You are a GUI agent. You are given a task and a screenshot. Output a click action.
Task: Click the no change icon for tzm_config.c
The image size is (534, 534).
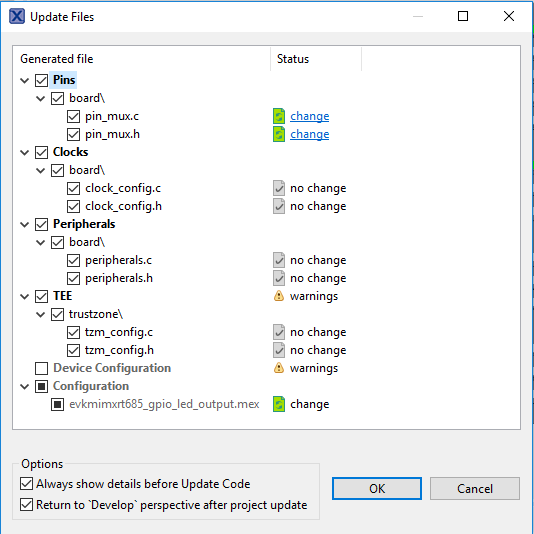click(x=279, y=332)
